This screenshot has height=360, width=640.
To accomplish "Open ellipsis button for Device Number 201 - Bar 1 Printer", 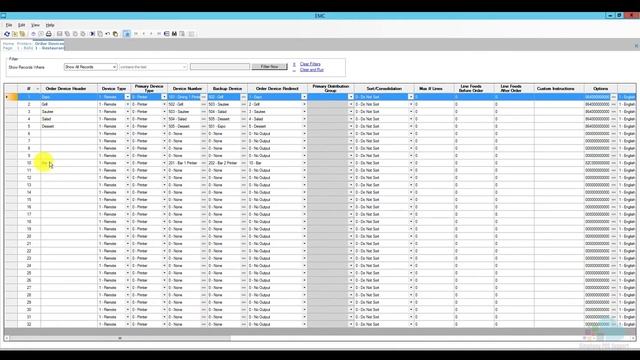I will [x=204, y=163].
